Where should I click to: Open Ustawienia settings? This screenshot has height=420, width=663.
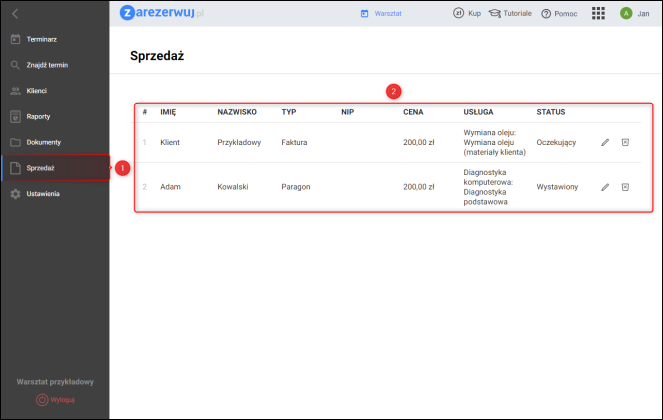55,194
